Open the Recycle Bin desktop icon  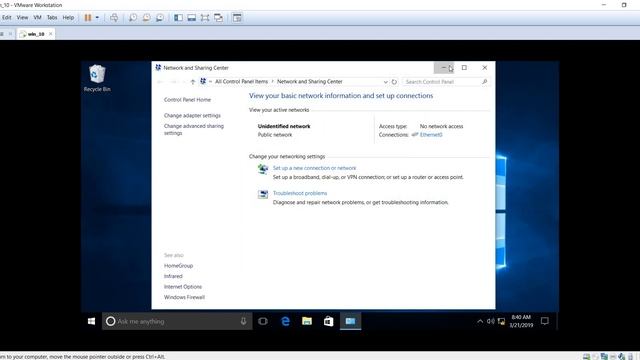coord(97,78)
